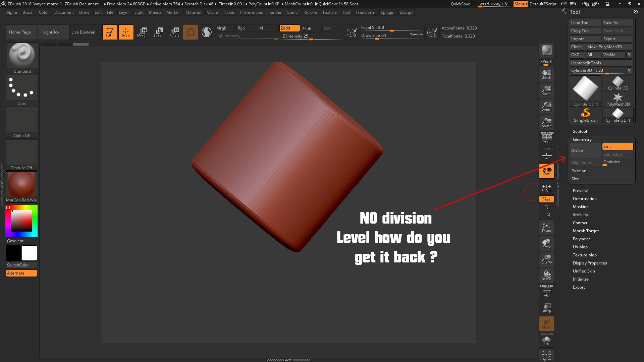Toggle Ghost transparency
The height and width of the screenshot is (362, 644).
click(x=546, y=324)
